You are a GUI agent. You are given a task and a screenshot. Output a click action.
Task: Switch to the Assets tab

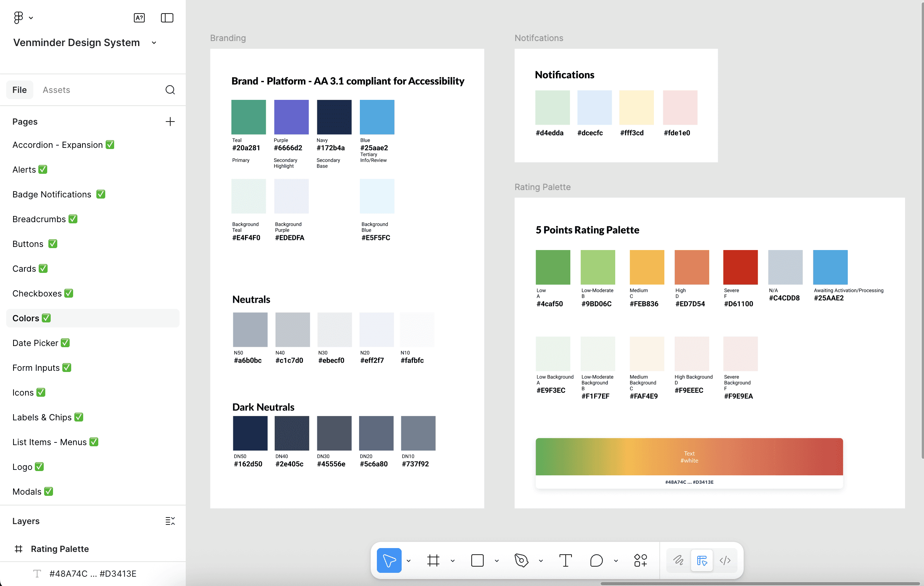click(x=56, y=90)
